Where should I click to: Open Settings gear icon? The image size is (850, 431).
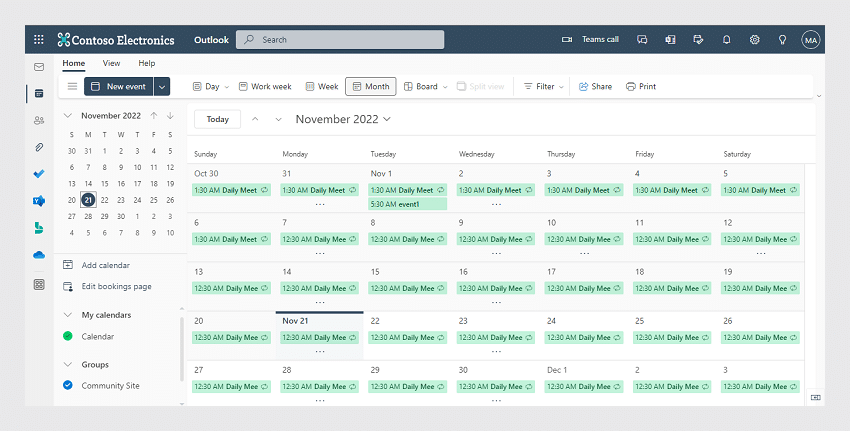pos(755,40)
